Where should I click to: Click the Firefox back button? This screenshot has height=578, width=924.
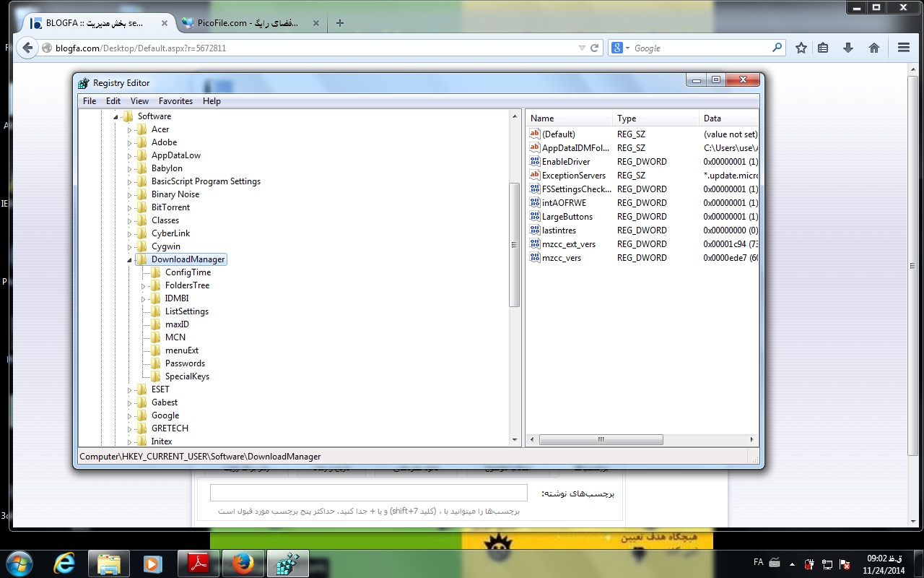[27, 48]
